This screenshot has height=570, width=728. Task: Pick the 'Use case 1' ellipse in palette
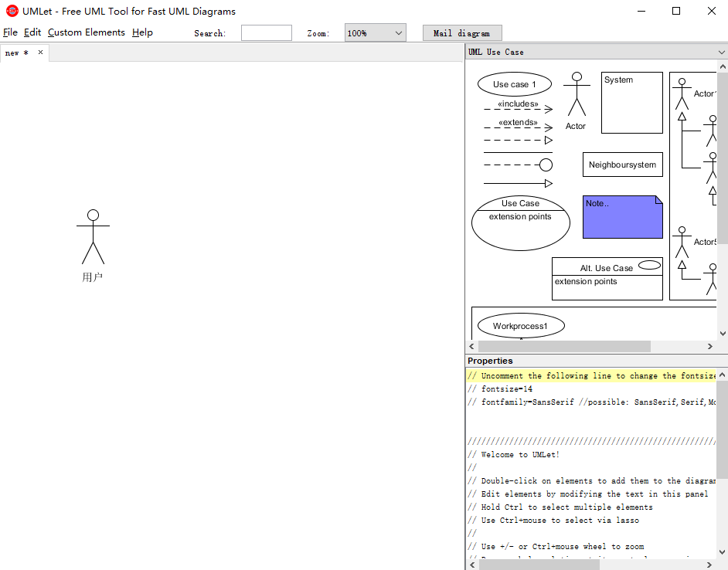[x=515, y=84]
